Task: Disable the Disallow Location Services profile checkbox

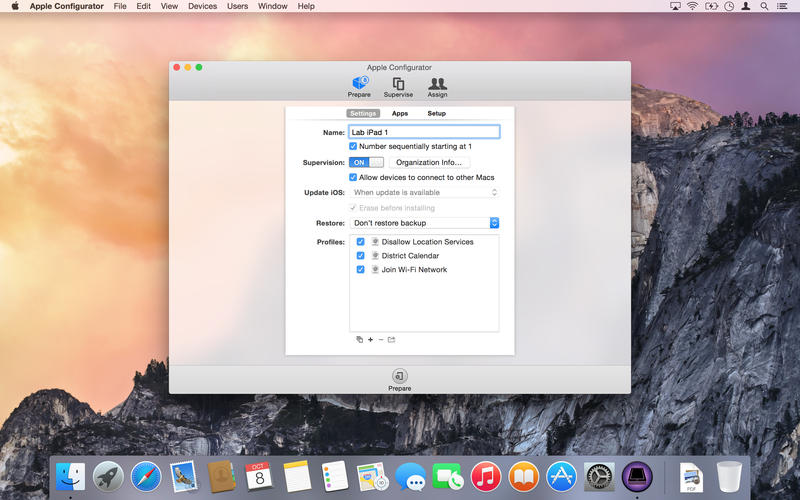Action: pyautogui.click(x=360, y=242)
